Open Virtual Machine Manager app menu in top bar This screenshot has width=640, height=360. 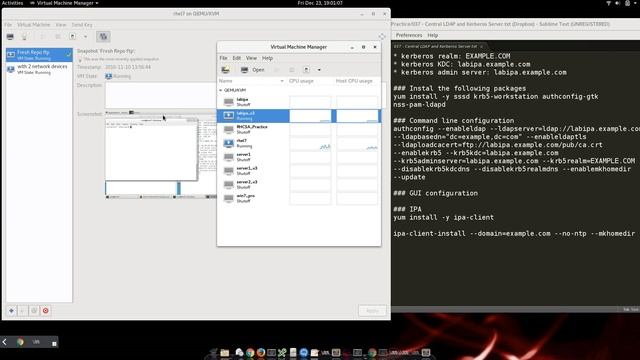(64, 3)
